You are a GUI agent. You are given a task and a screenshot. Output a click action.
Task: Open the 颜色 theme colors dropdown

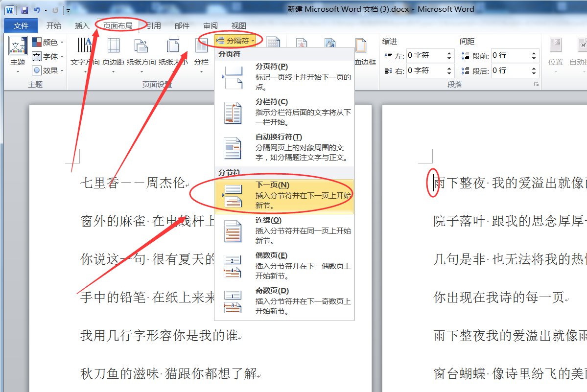point(47,42)
